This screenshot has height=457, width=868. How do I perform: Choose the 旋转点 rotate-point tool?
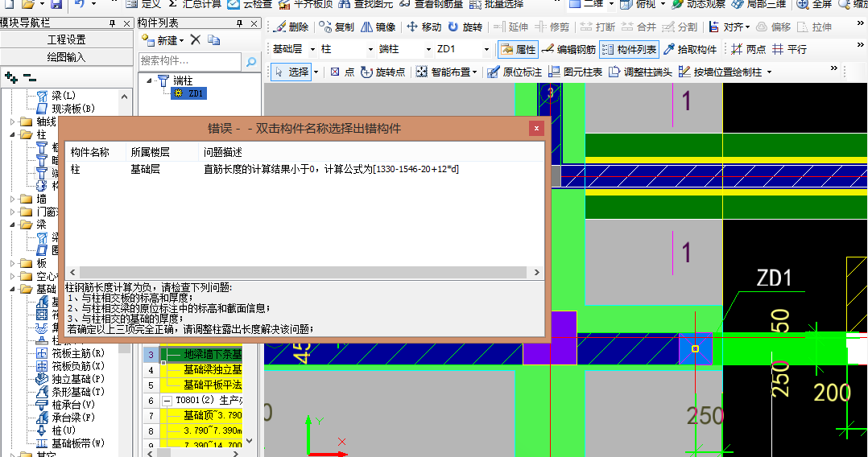click(382, 72)
